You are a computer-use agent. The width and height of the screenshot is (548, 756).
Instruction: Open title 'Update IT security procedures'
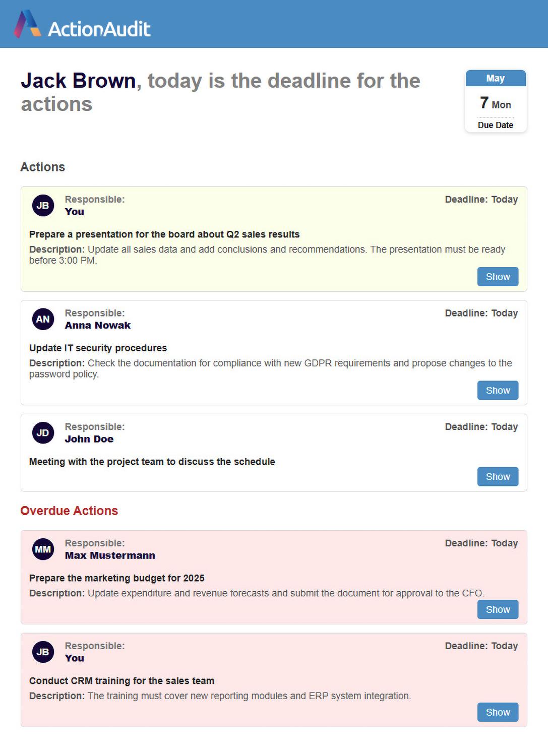coord(98,348)
